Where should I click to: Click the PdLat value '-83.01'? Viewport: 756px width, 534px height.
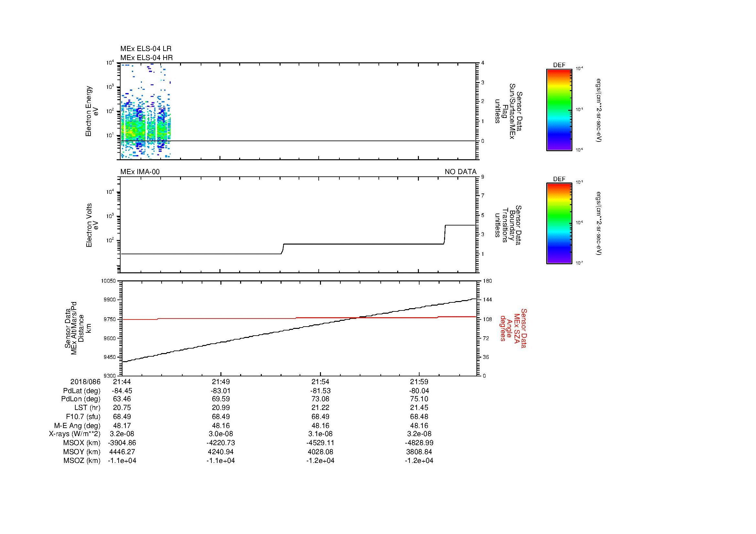pos(221,391)
